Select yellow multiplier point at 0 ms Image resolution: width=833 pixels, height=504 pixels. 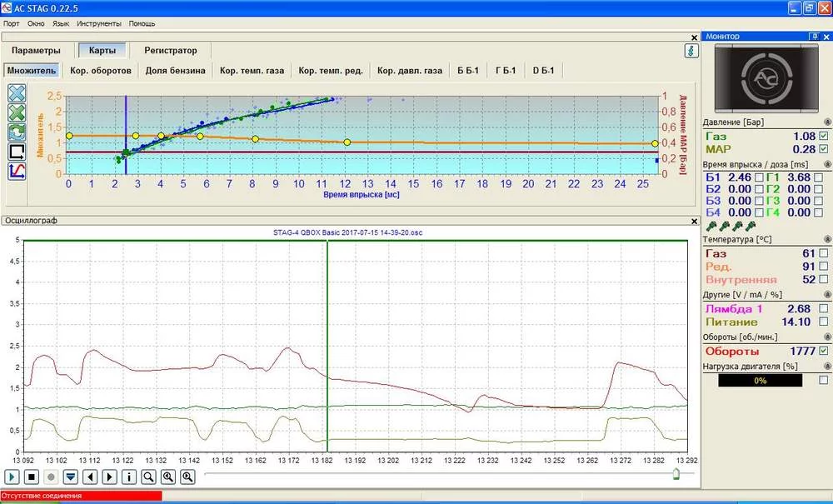coord(69,136)
